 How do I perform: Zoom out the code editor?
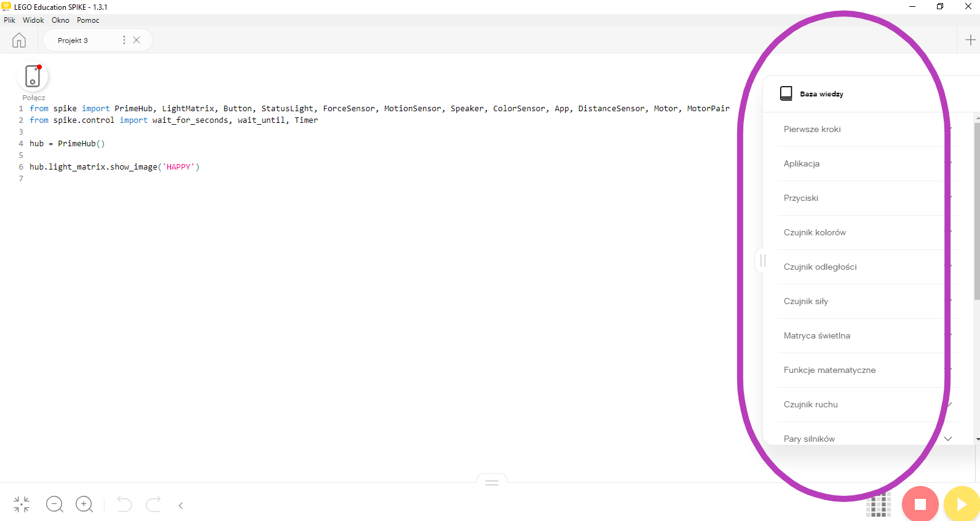(55, 504)
